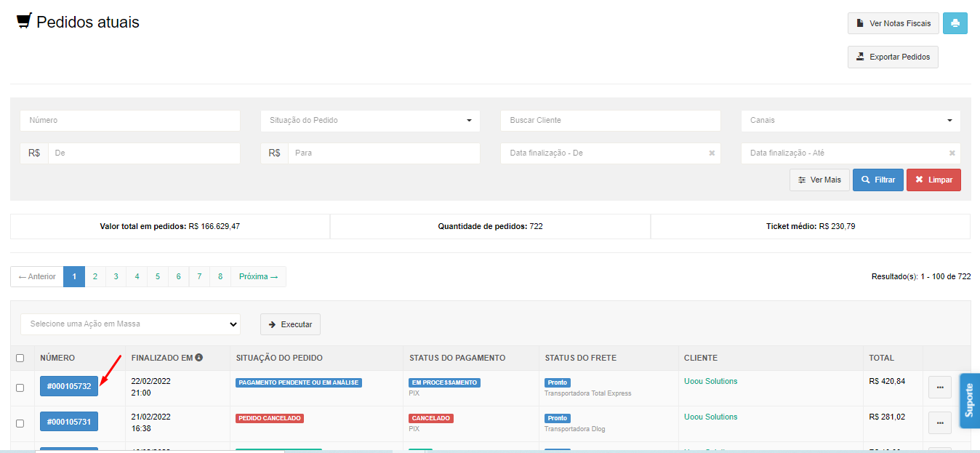Image resolution: width=980 pixels, height=453 pixels.
Task: Click the R$ 420,84 total value
Action: click(x=887, y=381)
